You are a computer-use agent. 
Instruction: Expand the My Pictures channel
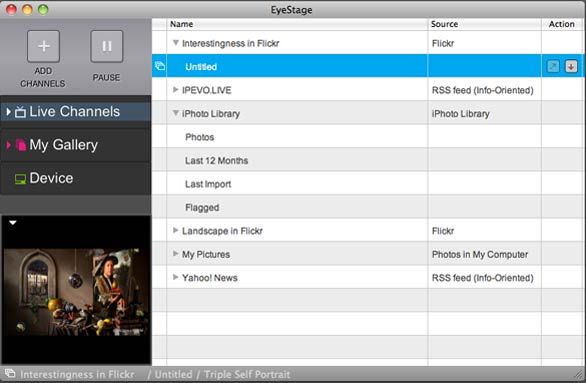(x=175, y=254)
